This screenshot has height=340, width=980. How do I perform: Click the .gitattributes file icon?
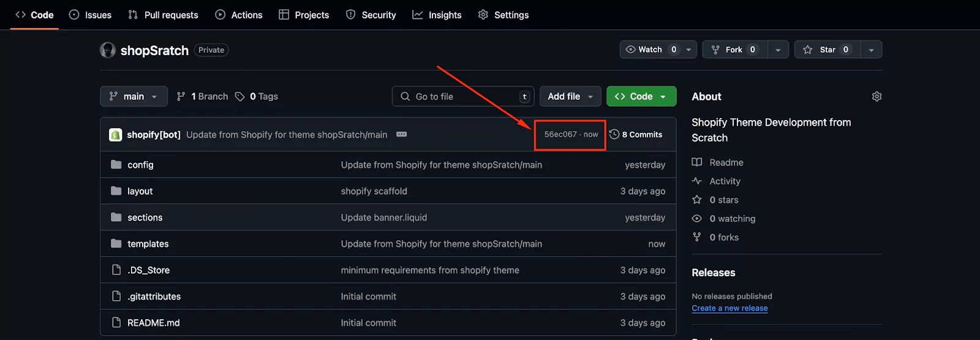pos(116,296)
